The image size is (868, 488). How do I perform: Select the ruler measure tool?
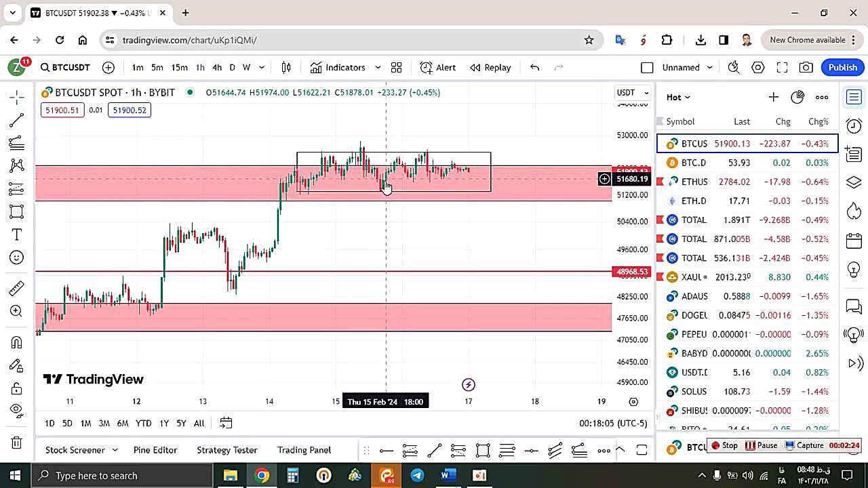[x=17, y=288]
